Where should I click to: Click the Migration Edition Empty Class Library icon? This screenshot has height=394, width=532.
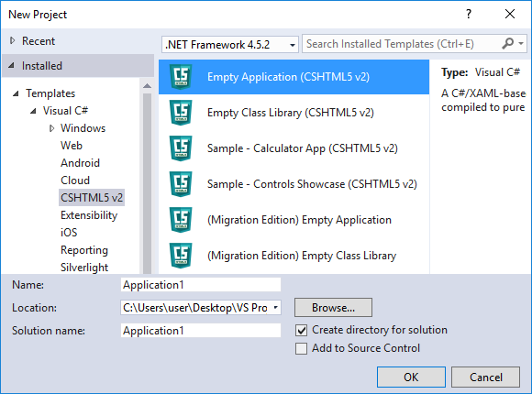(x=181, y=256)
